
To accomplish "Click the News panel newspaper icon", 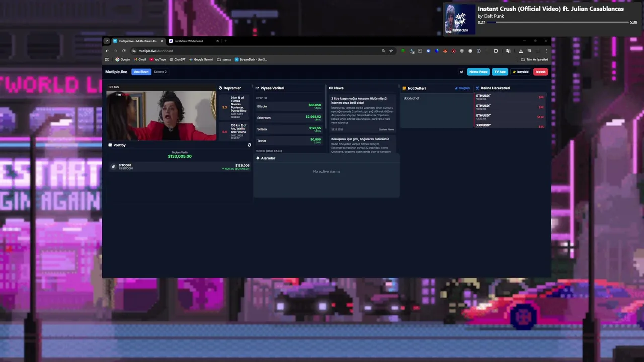I will coord(331,88).
